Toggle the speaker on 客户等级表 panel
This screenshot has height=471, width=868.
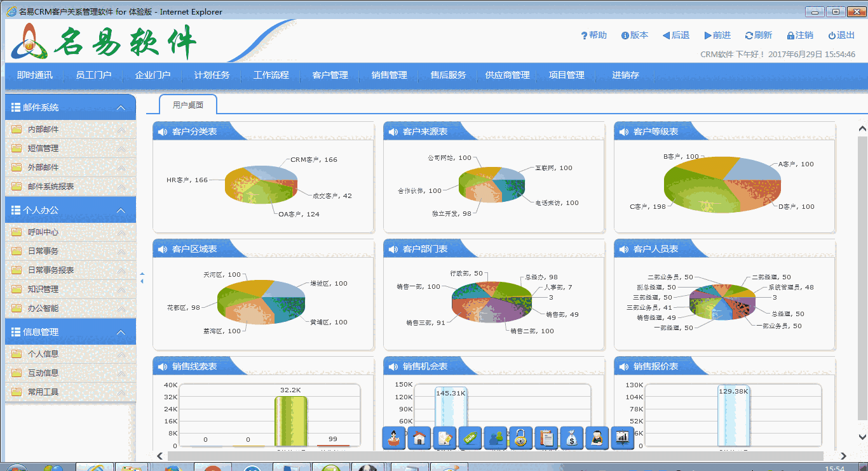[623, 131]
